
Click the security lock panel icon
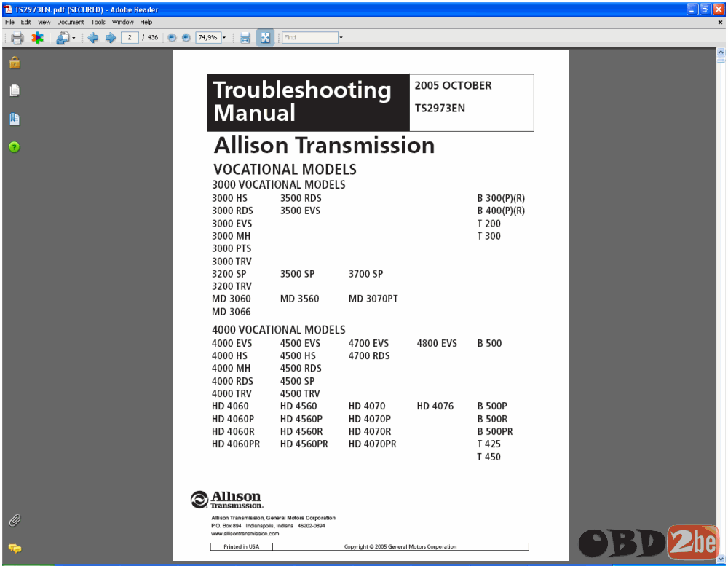[x=15, y=62]
